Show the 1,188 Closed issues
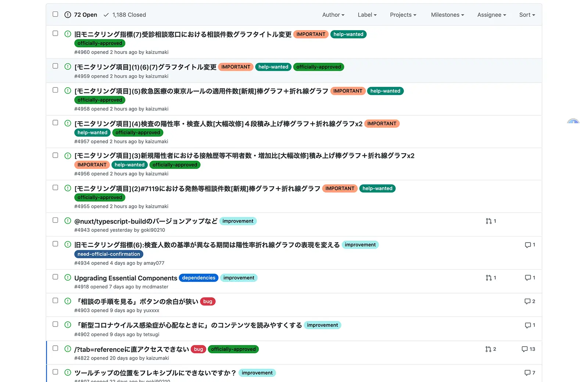588x382 pixels. coord(125,15)
